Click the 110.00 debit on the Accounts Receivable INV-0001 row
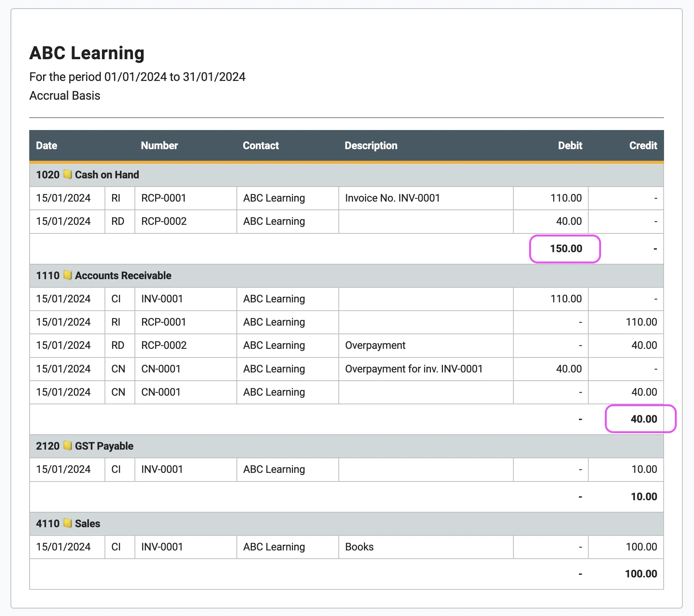This screenshot has width=694, height=616. (566, 299)
